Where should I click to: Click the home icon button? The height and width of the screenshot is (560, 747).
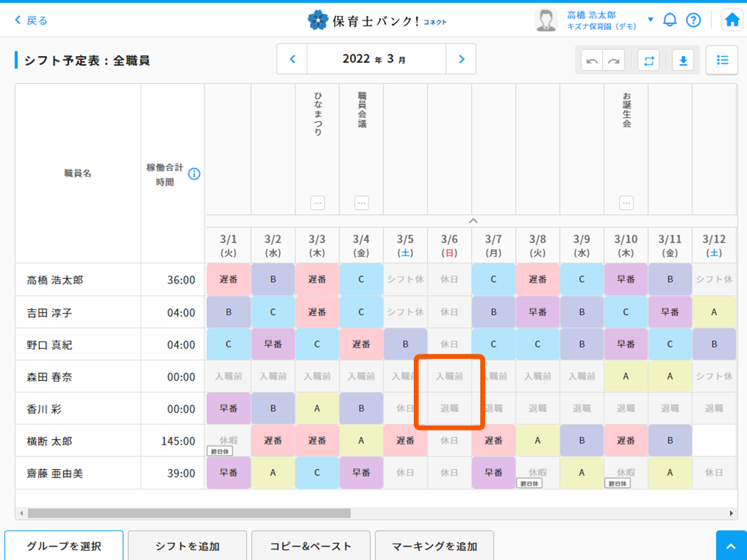pos(732,20)
